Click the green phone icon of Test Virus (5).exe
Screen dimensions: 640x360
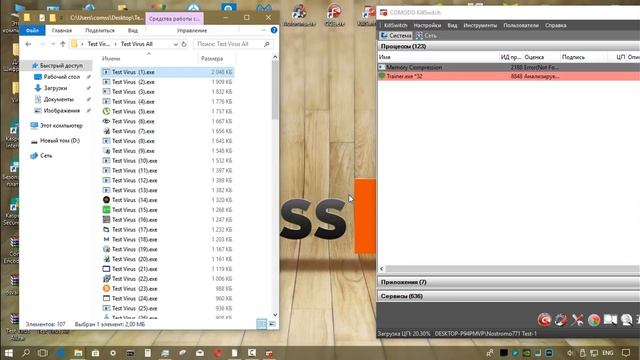(x=106, y=111)
